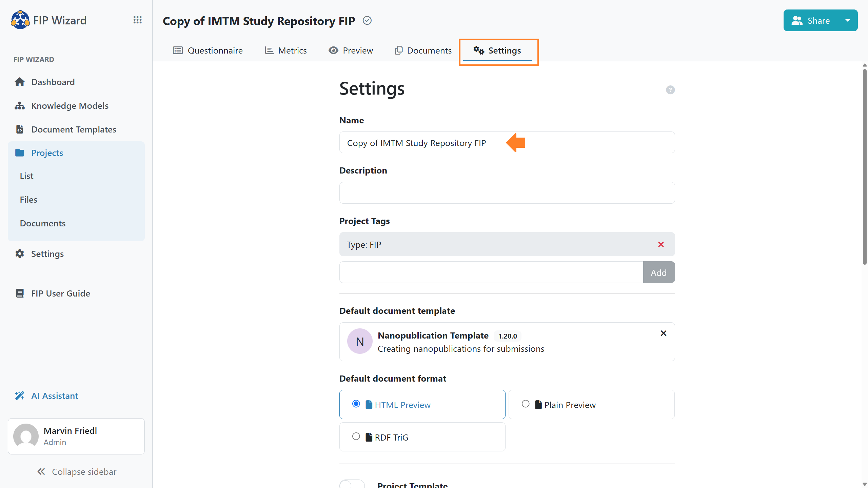Remove the Nanopublication Template default

pos(664,333)
